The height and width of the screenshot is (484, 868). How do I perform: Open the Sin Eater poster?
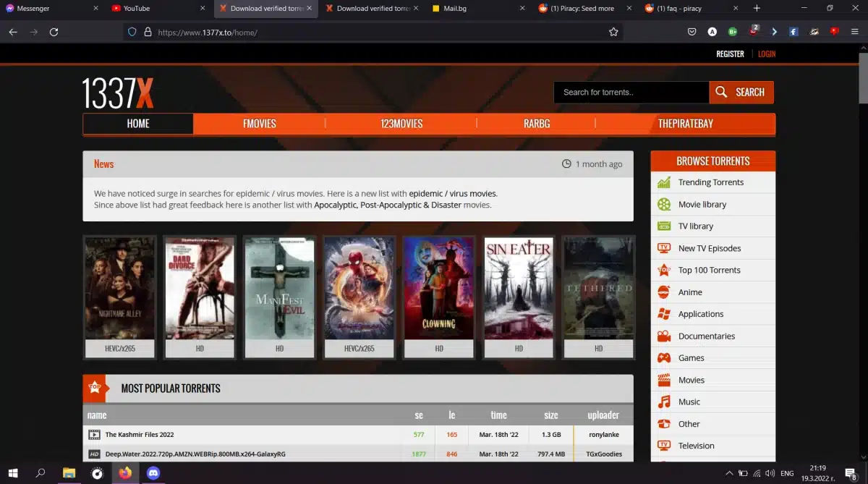point(519,288)
